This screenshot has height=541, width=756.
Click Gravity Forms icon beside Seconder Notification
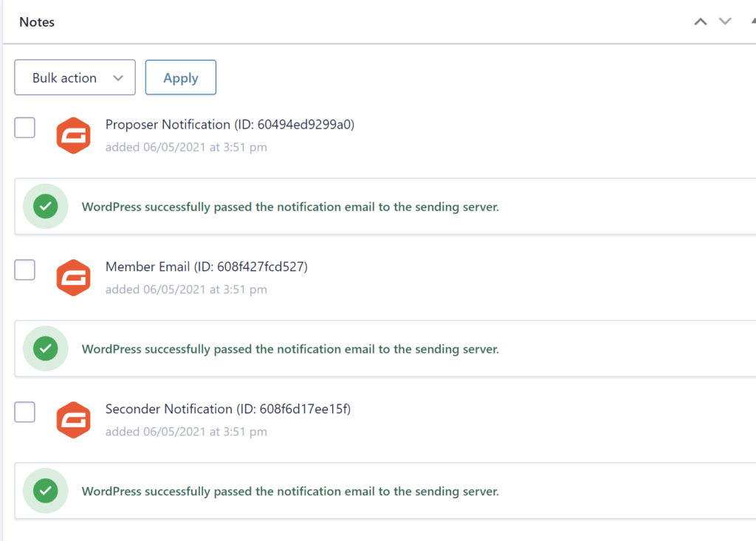pyautogui.click(x=73, y=420)
